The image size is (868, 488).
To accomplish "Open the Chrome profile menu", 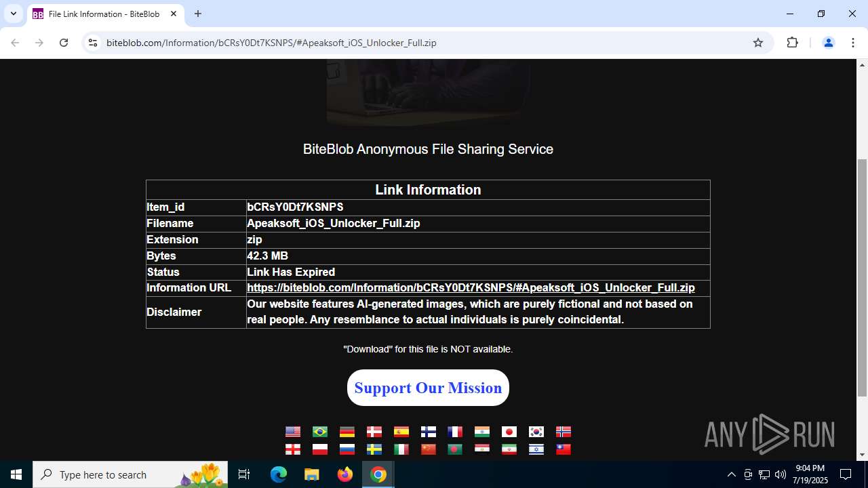I will [x=828, y=43].
